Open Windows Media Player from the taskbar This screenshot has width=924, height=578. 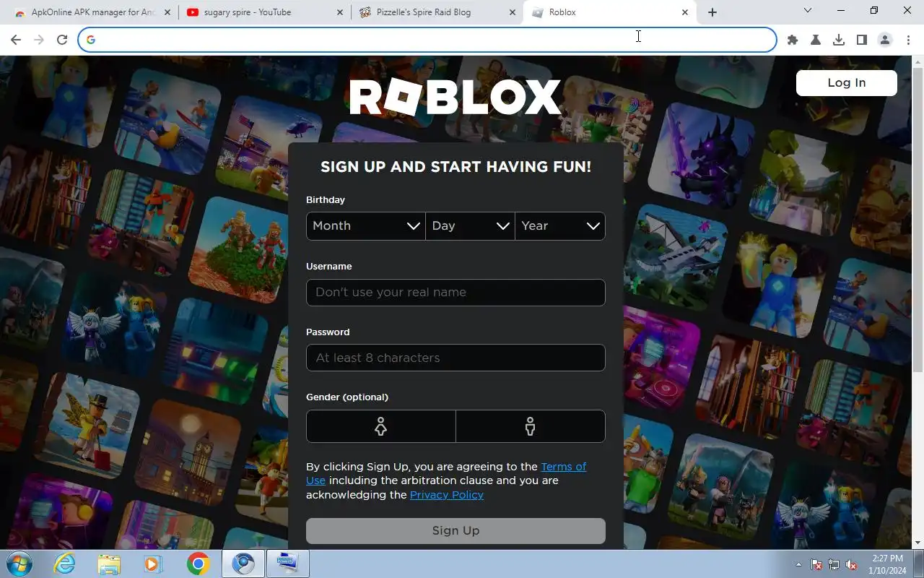pos(153,564)
